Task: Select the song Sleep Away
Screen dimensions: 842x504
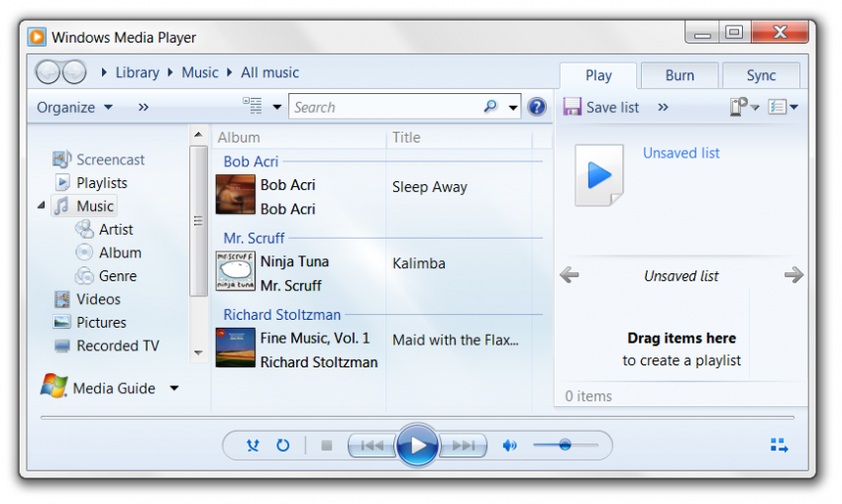Action: coord(430,187)
